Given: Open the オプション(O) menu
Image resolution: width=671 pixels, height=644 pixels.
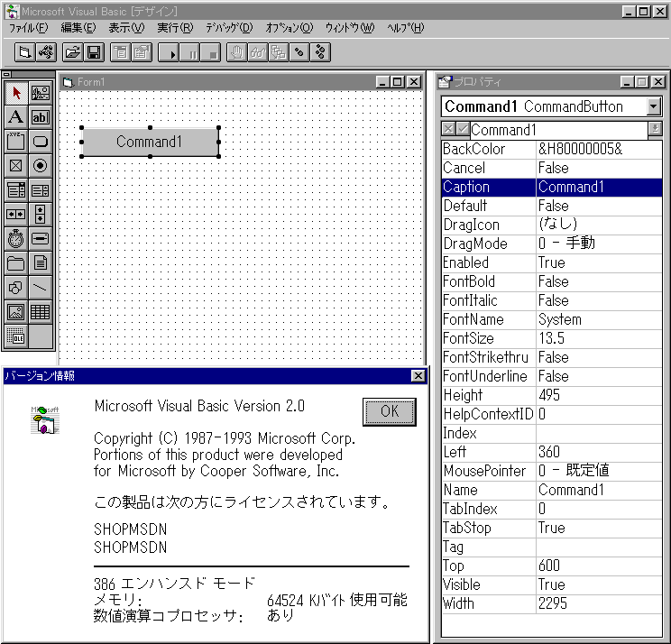Looking at the screenshot, I should tap(290, 28).
